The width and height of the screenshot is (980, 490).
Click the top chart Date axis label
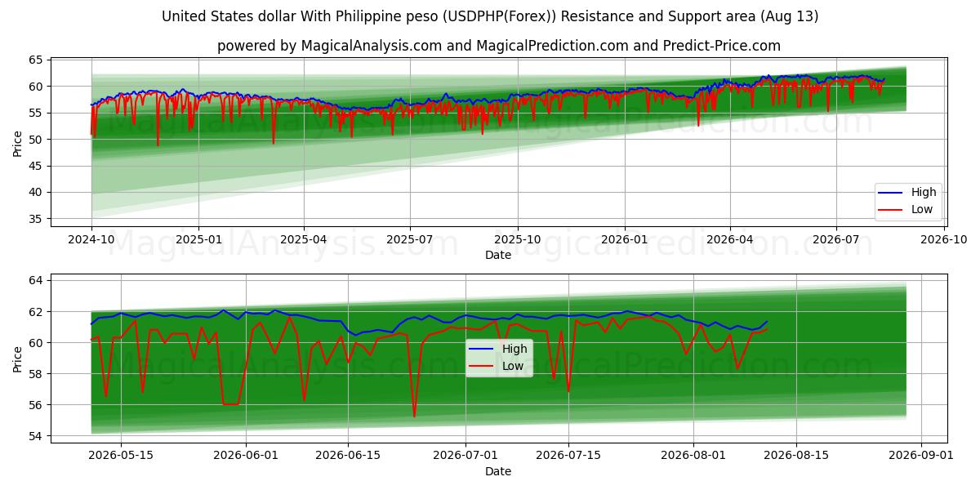(498, 255)
